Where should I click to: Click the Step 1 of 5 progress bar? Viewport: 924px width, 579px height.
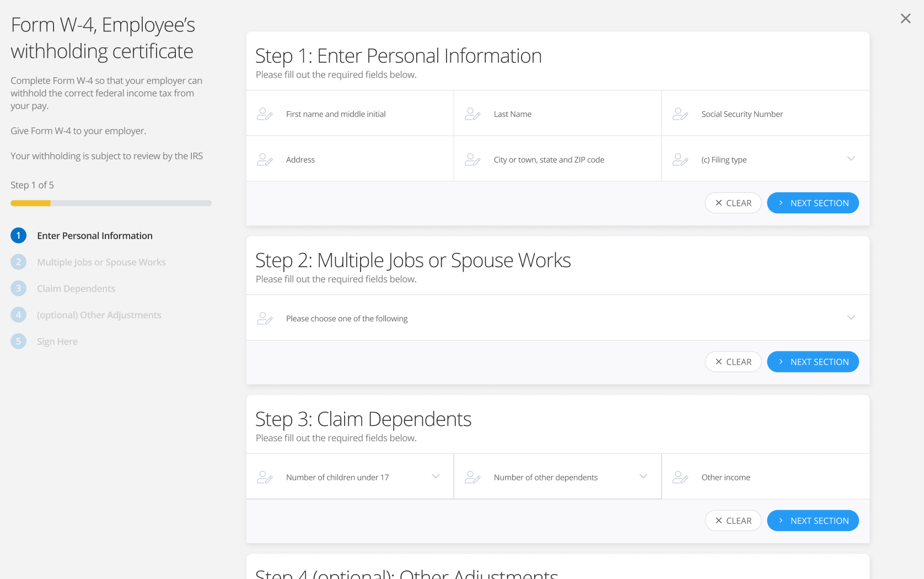pos(110,203)
